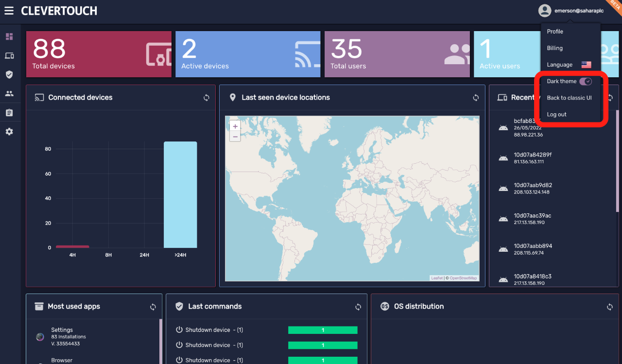Viewport: 622px width, 364px height.
Task: Click the >24H bar in chart
Action: [x=180, y=194]
